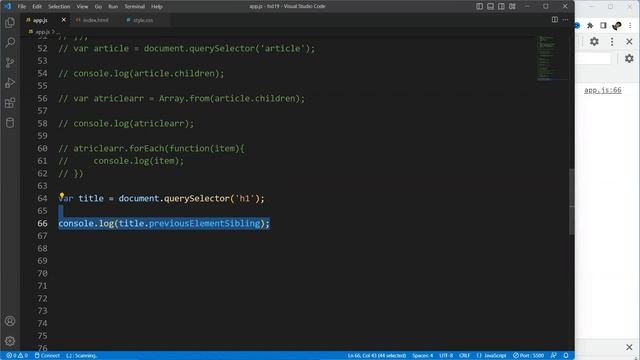Toggle the Chrome side panel icon
The image size is (640, 360).
point(603,25)
